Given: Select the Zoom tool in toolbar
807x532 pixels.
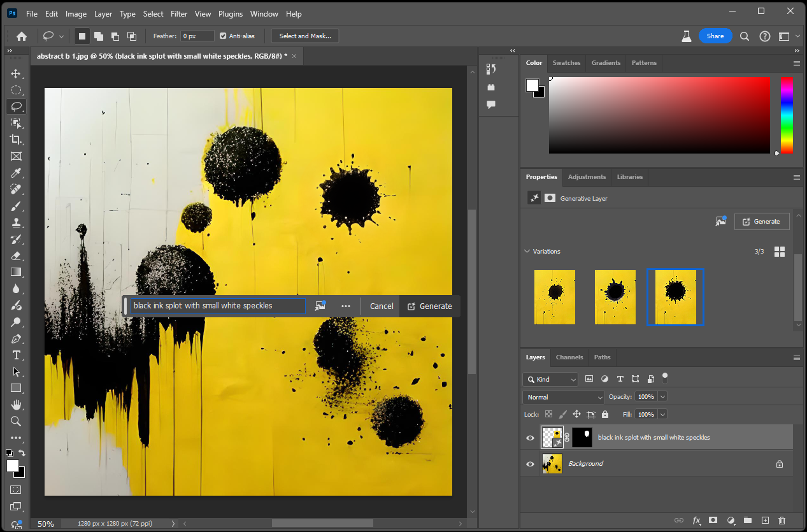Looking at the screenshot, I should pyautogui.click(x=16, y=421).
